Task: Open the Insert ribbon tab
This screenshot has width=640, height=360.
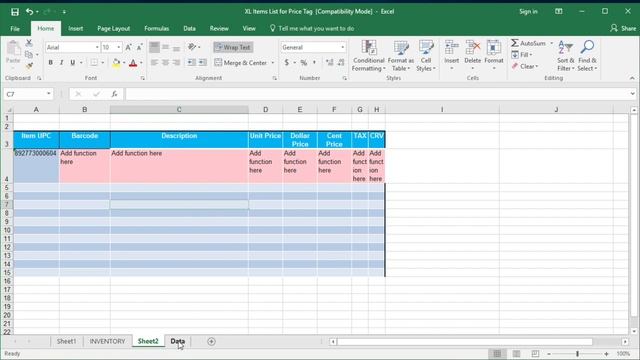Action: [x=76, y=29]
